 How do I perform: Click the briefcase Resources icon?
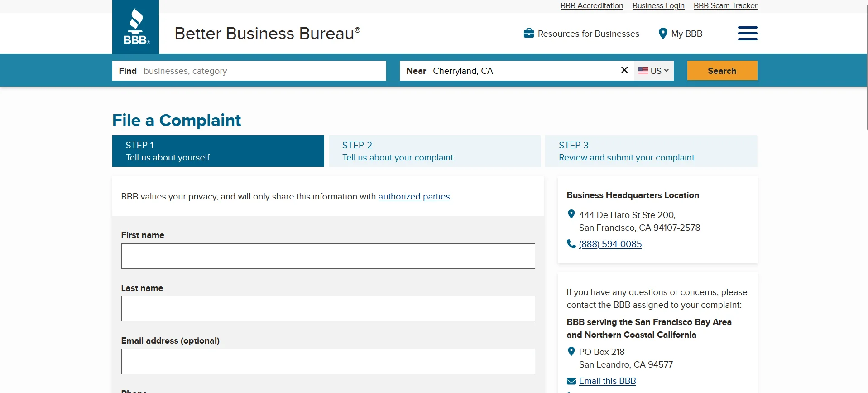click(528, 34)
